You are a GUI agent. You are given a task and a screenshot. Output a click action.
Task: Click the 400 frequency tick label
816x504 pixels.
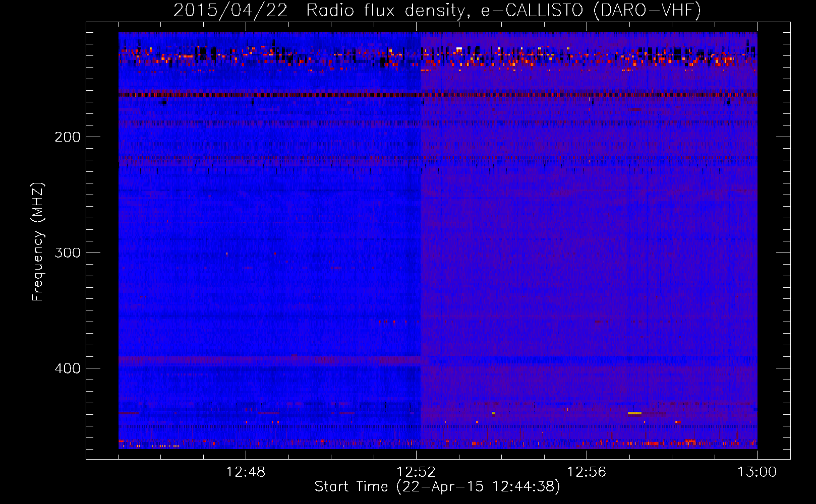tap(68, 368)
